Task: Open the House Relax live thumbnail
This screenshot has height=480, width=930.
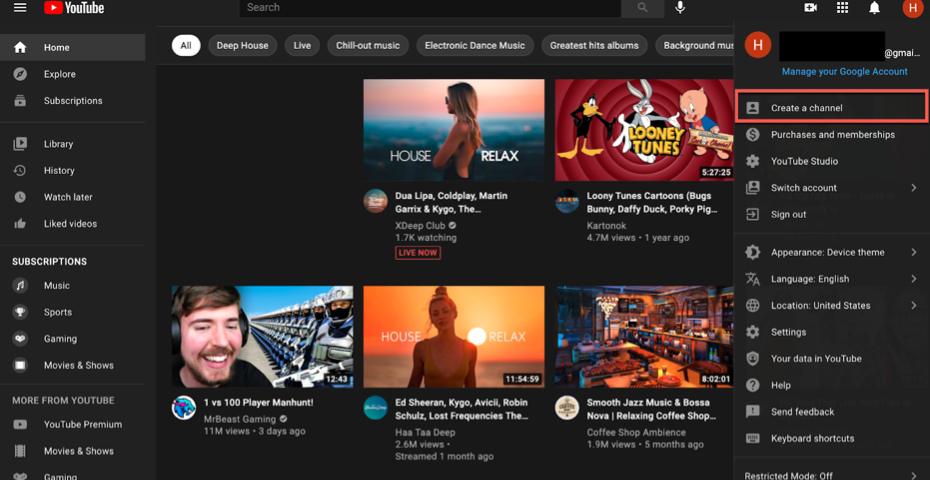Action: (x=454, y=130)
